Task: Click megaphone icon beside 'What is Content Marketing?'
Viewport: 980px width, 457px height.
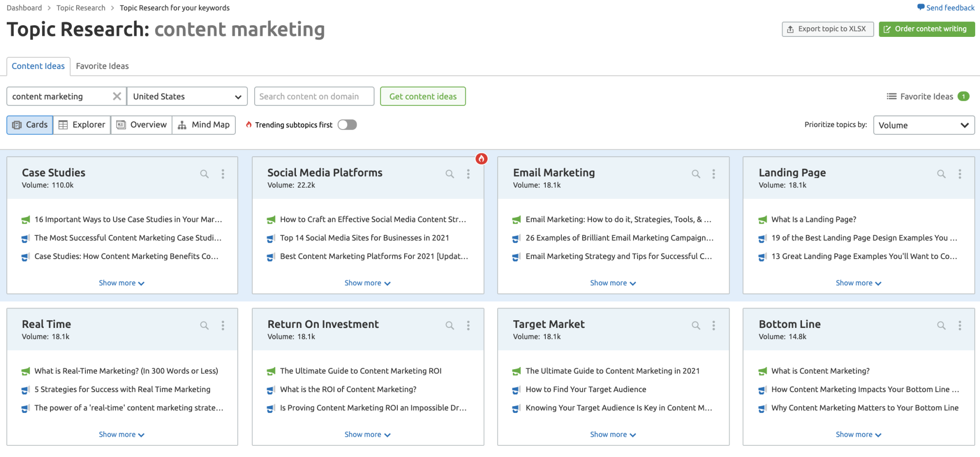Action: click(763, 371)
